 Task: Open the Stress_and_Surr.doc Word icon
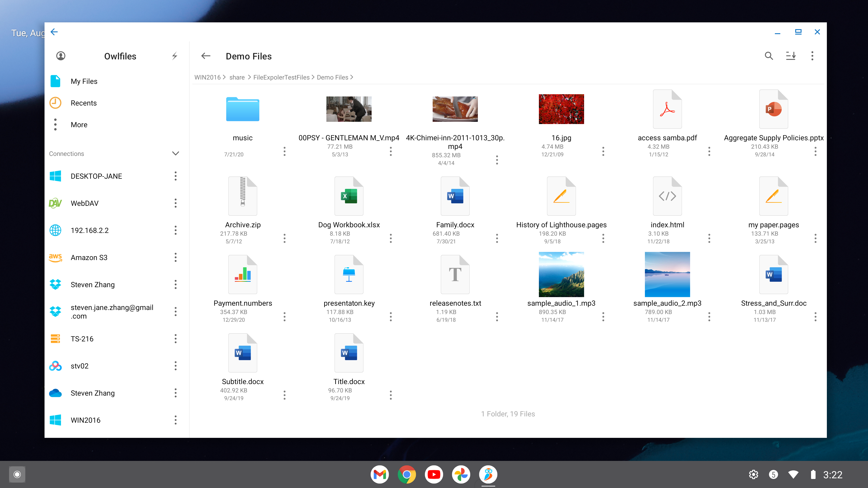[773, 274]
